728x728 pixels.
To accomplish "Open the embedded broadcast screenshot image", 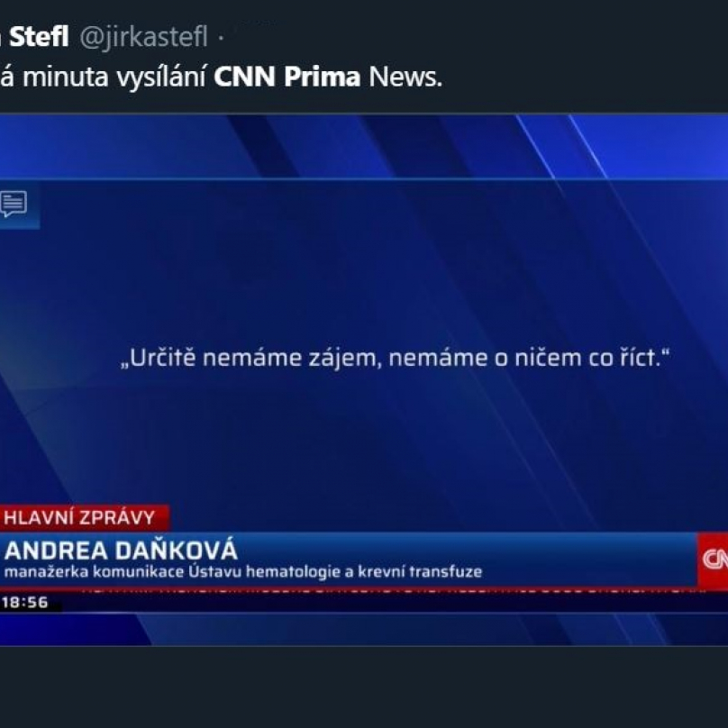I will coord(364,380).
